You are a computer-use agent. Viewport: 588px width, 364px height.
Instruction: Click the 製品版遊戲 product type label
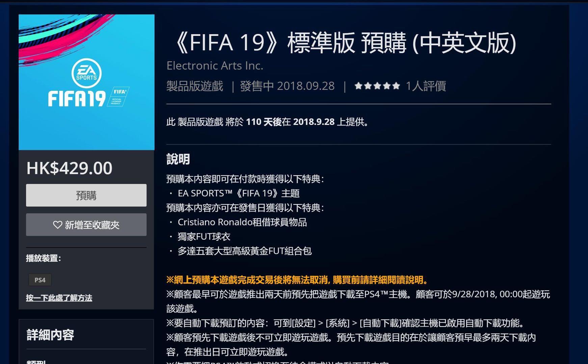(x=195, y=86)
